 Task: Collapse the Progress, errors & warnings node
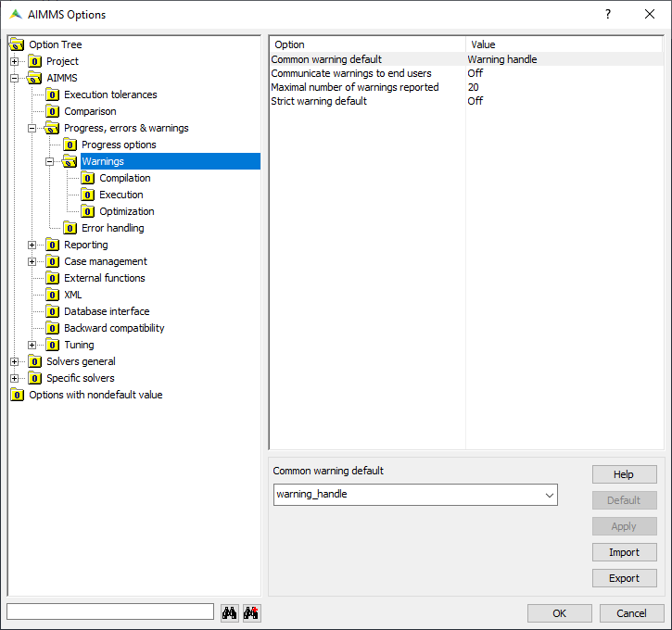pos(32,128)
